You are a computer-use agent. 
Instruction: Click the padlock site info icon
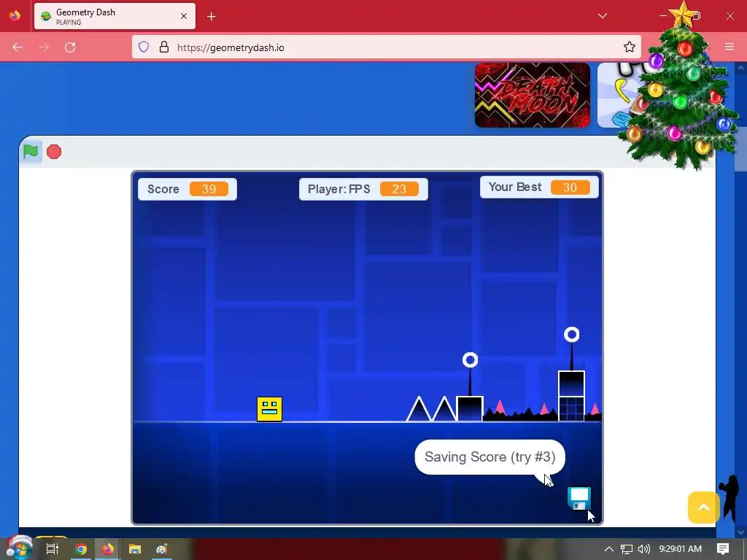[164, 47]
